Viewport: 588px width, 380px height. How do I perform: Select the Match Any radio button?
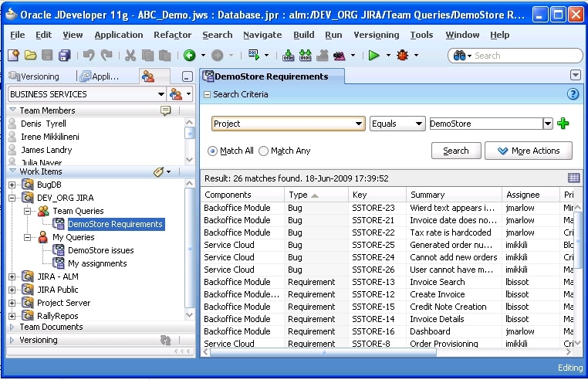click(263, 151)
